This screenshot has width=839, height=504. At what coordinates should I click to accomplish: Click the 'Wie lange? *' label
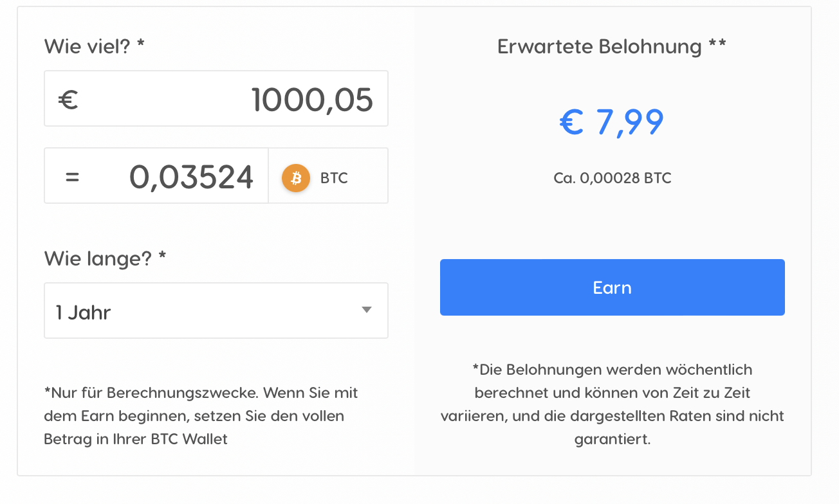[105, 258]
